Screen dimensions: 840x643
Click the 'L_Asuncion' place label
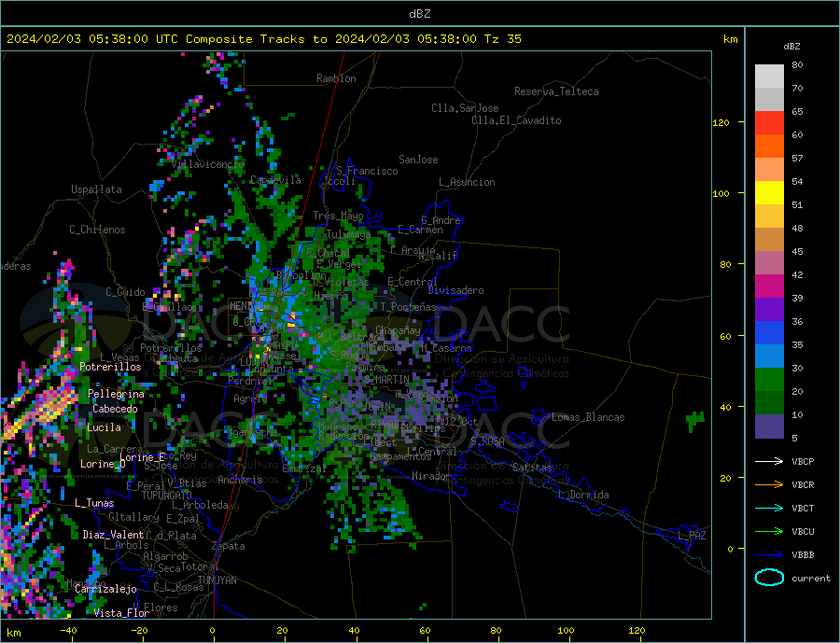(468, 182)
